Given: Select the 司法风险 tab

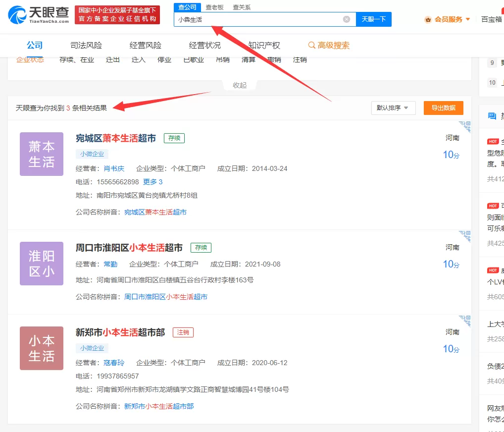Looking at the screenshot, I should coord(86,46).
